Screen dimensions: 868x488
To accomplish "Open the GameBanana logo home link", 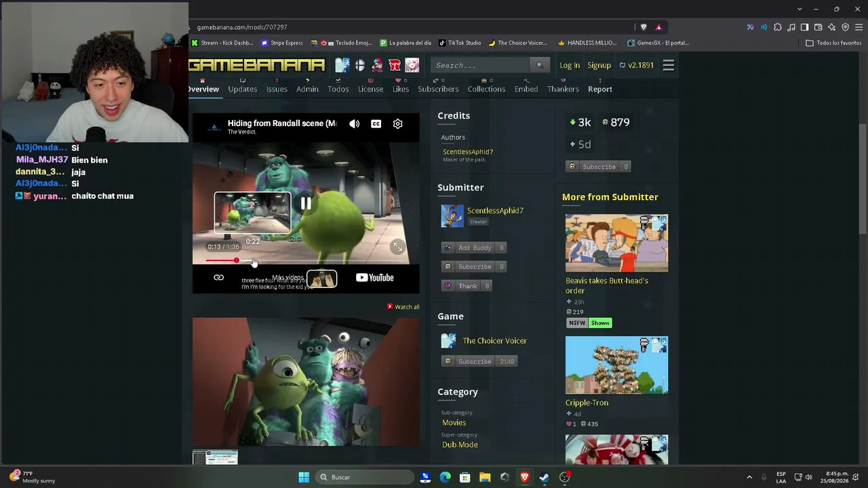I will pyautogui.click(x=257, y=65).
